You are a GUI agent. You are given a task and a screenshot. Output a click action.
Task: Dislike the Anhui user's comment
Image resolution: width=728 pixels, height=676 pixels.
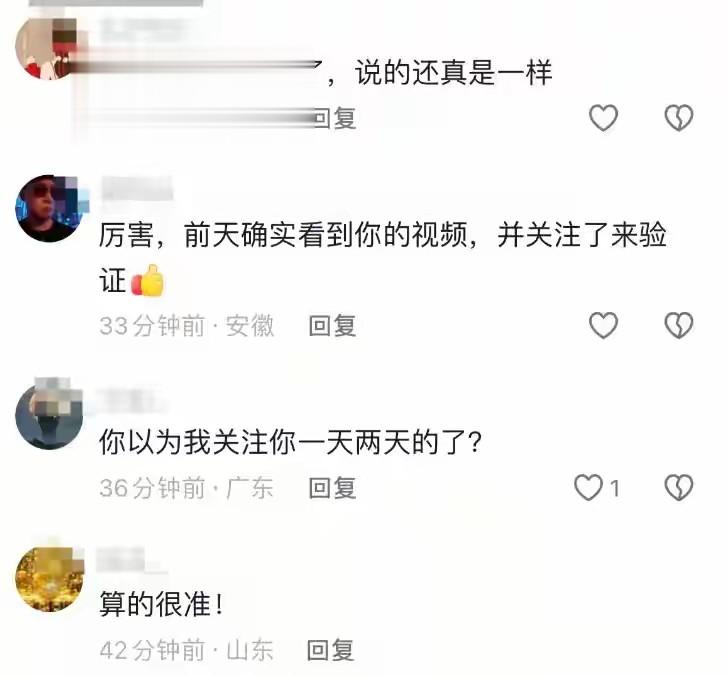[679, 325]
